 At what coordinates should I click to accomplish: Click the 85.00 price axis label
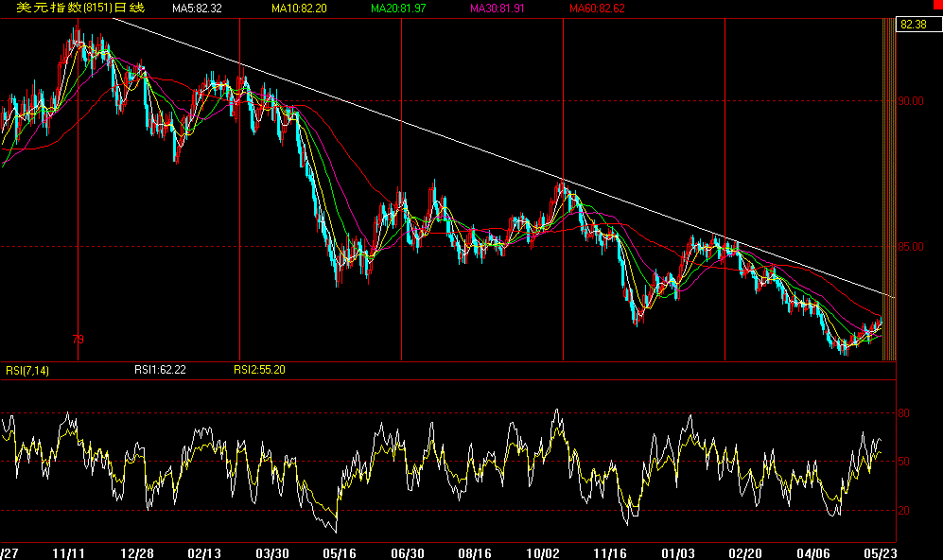pyautogui.click(x=911, y=247)
